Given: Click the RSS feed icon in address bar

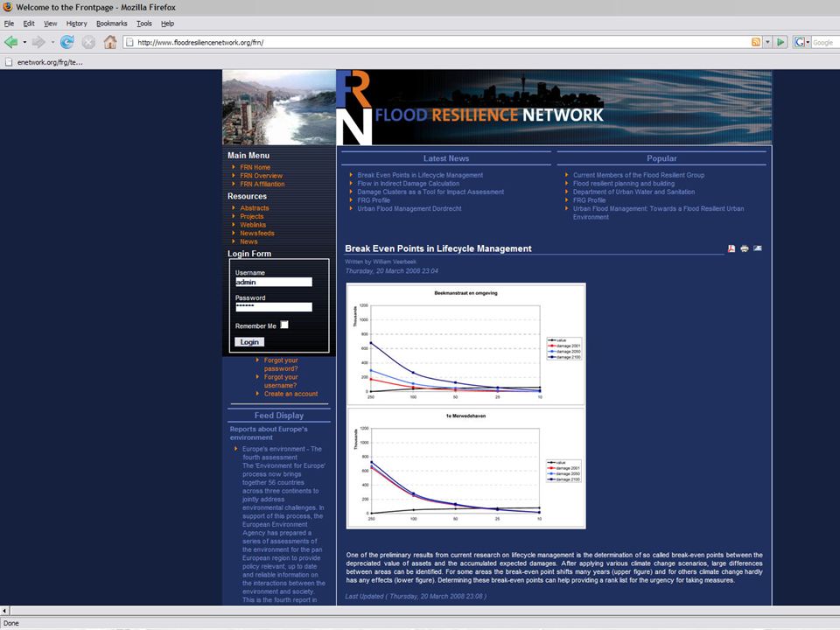Looking at the screenshot, I should pyautogui.click(x=756, y=42).
